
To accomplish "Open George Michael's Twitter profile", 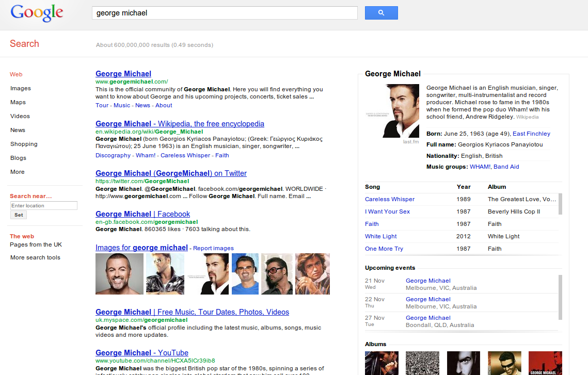I will tap(170, 173).
